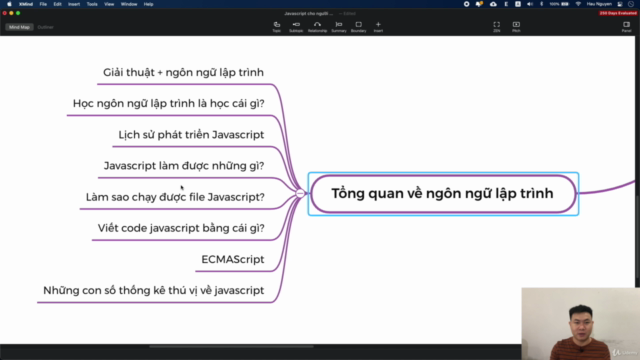The width and height of the screenshot is (640, 360).
Task: Insert a Summary via toolbar
Action: (x=338, y=27)
